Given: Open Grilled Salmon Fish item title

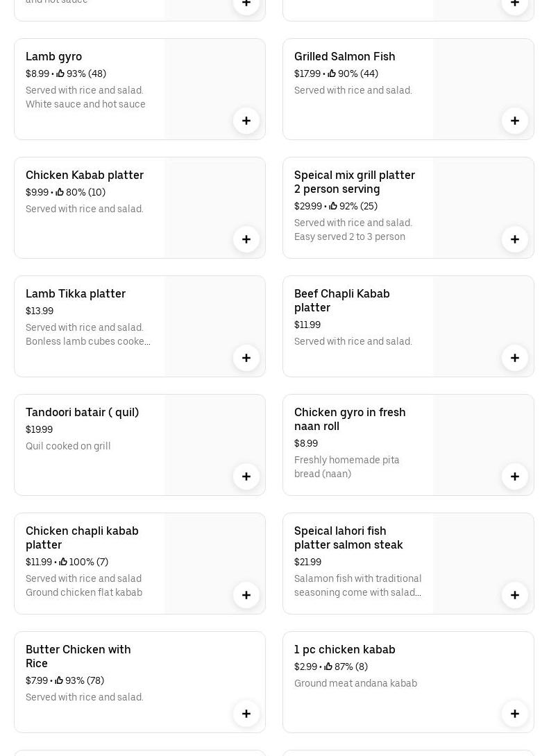Looking at the screenshot, I should coord(344,57).
